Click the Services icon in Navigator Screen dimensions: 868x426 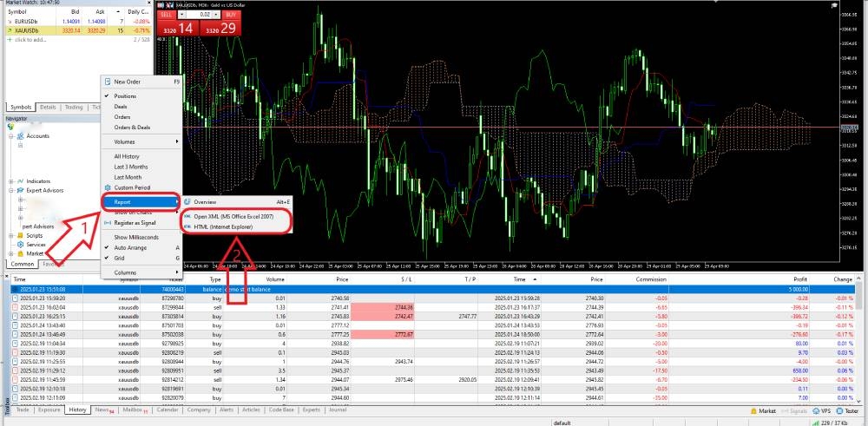(20, 245)
